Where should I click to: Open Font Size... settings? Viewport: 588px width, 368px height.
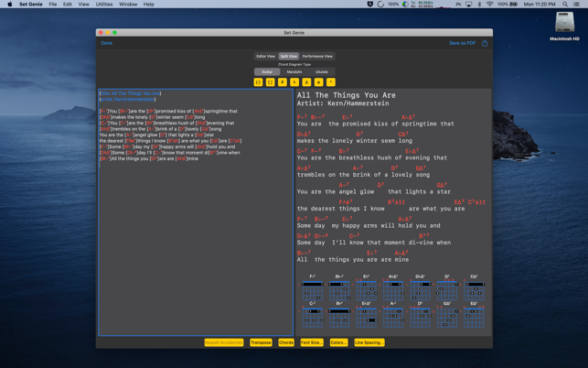(312, 342)
